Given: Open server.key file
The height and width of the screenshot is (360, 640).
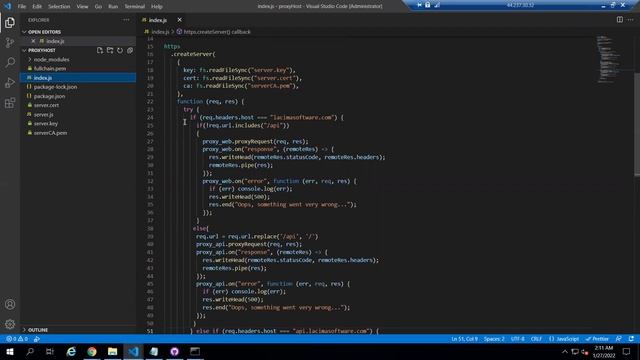Looking at the screenshot, I should tap(46, 124).
